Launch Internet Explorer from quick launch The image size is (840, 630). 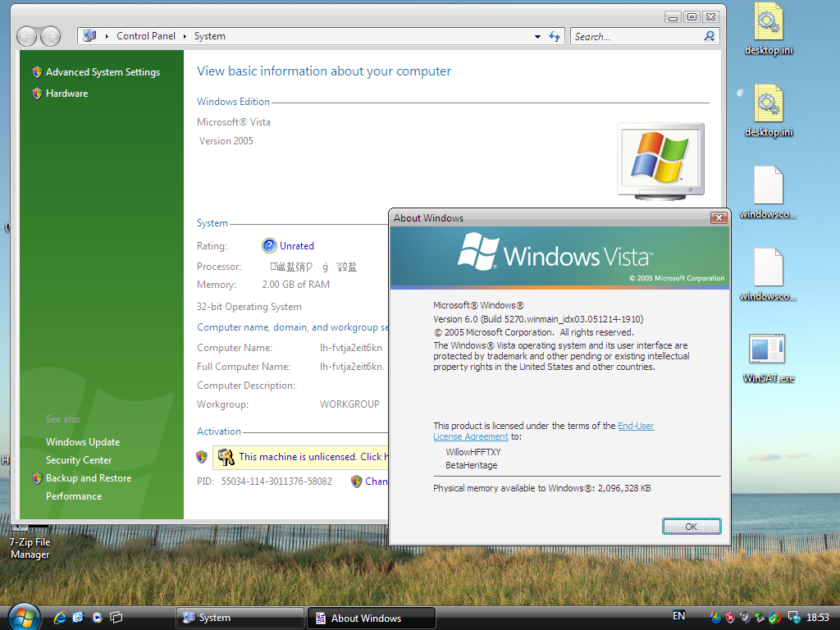[60, 618]
